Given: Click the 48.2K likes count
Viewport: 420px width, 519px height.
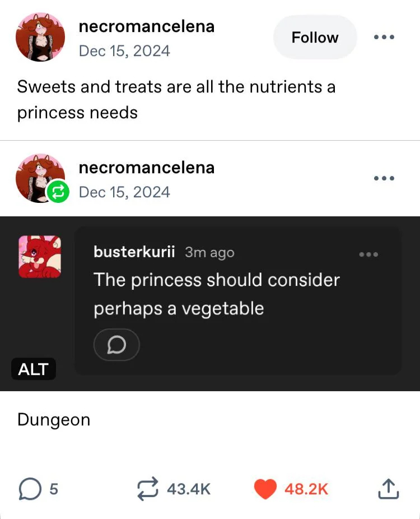Looking at the screenshot, I should (x=306, y=489).
